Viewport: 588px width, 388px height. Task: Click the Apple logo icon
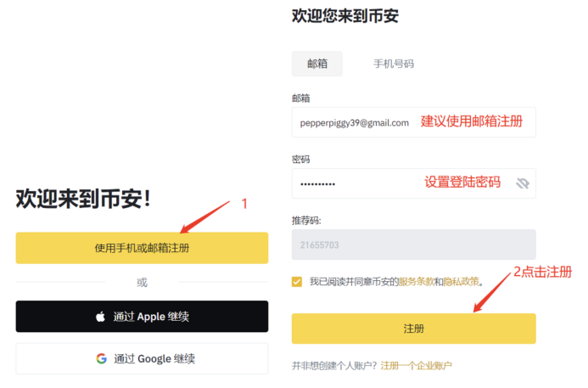100,317
